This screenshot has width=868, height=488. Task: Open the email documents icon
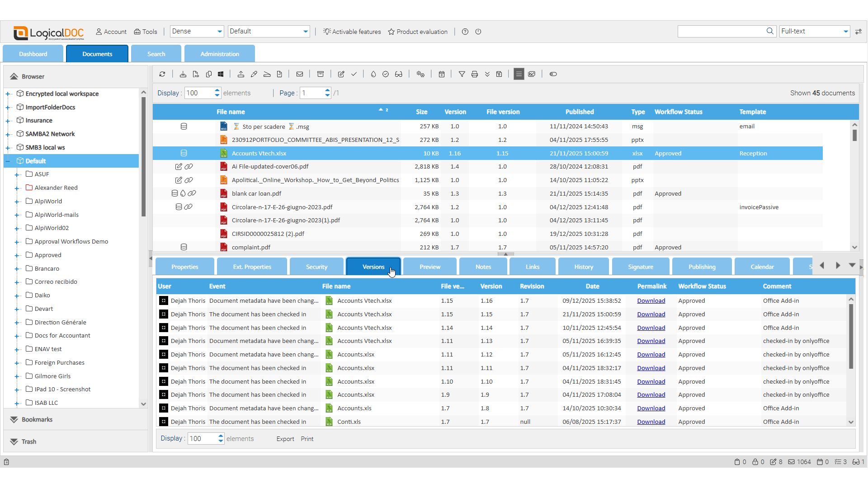(x=300, y=74)
